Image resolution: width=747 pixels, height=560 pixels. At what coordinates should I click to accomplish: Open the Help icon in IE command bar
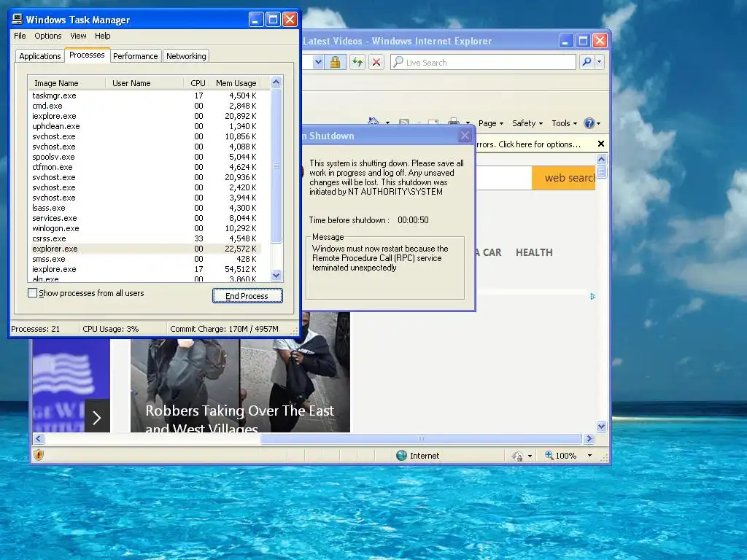589,123
